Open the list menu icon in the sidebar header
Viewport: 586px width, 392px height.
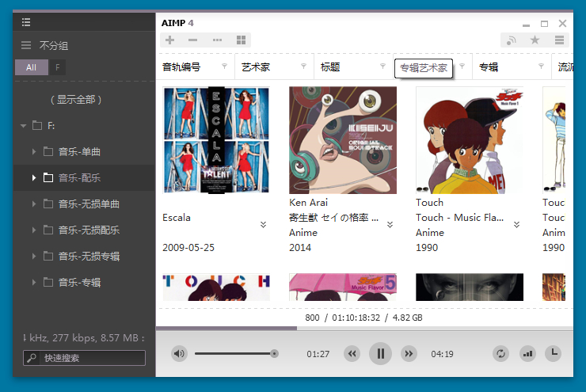tap(26, 22)
